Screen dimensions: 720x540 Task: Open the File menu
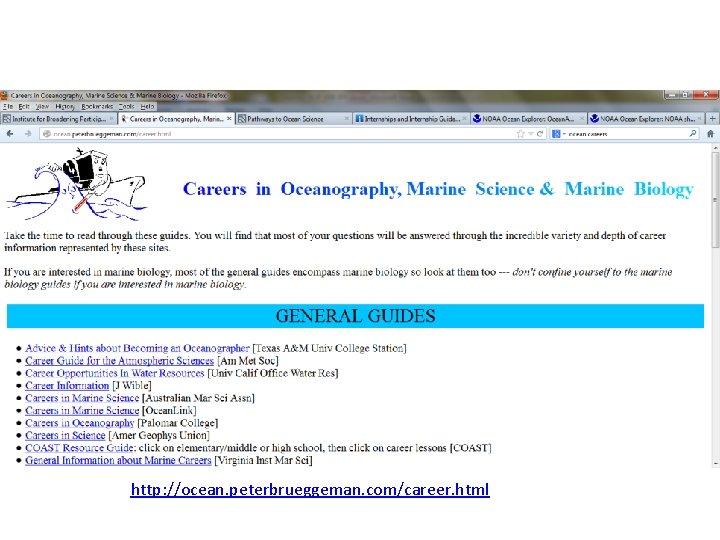(8, 107)
